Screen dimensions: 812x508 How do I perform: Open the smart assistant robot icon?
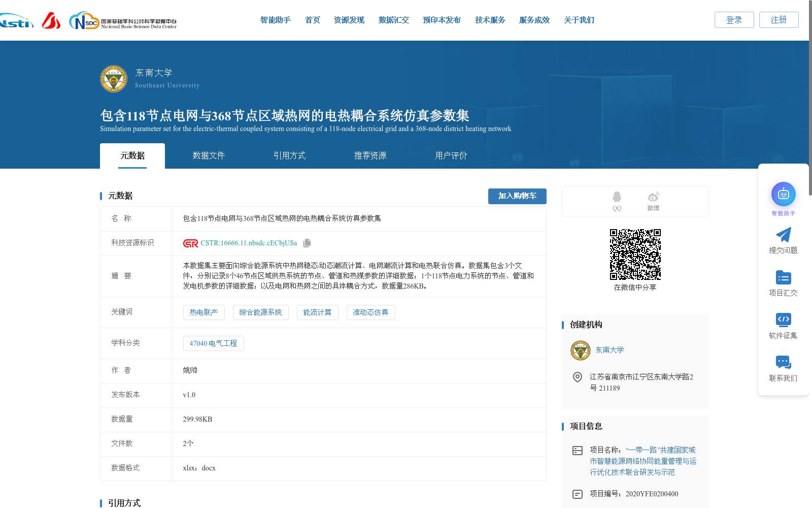784,194
